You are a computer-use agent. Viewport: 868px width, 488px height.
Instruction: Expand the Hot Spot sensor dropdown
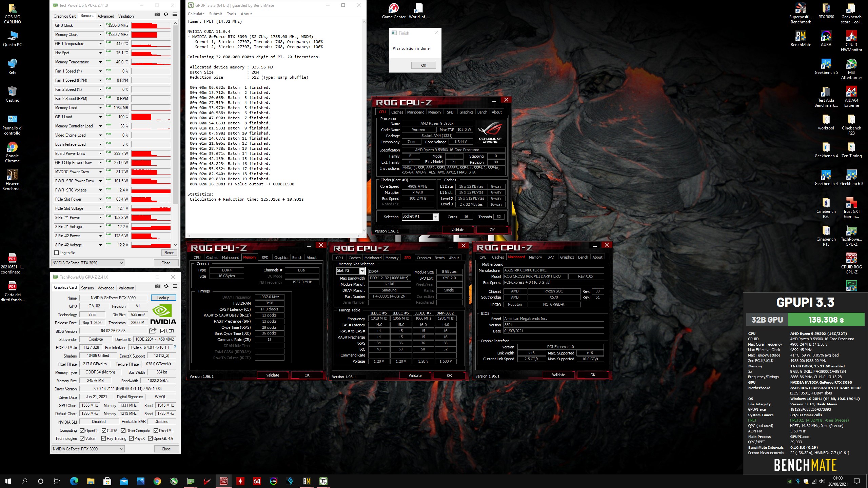click(x=100, y=53)
